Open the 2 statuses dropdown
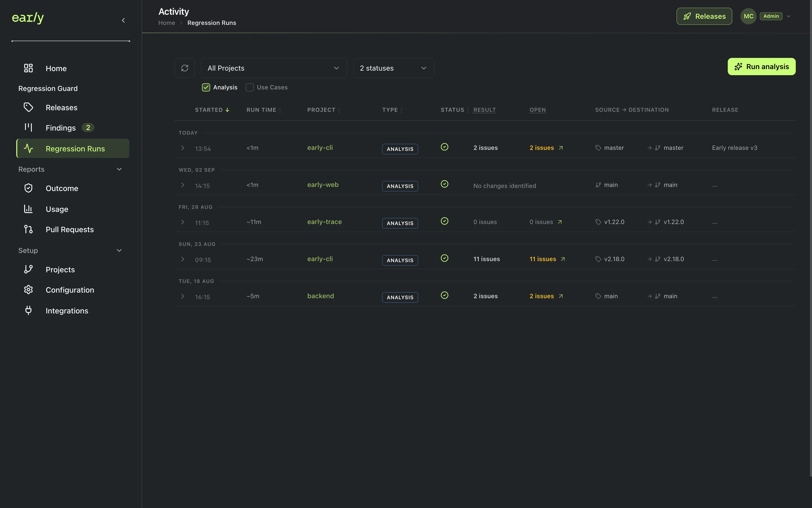This screenshot has width=812, height=508. 394,68
